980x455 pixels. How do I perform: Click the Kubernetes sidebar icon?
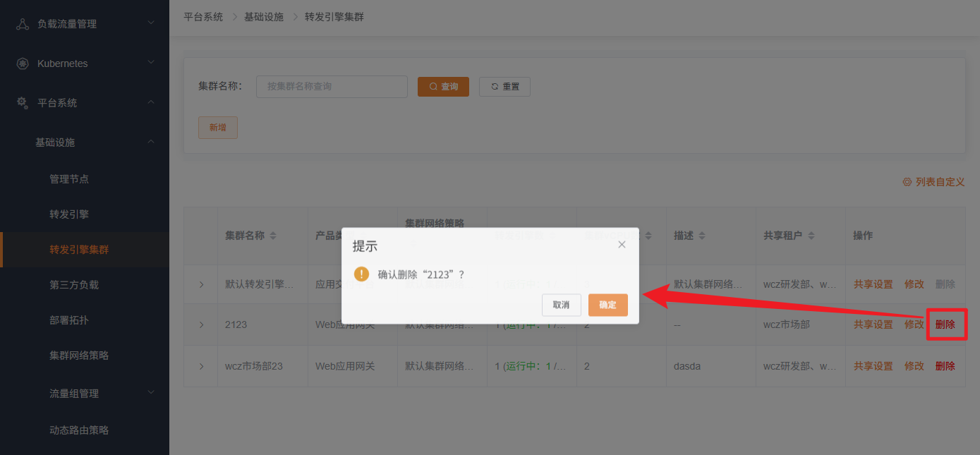click(x=23, y=63)
